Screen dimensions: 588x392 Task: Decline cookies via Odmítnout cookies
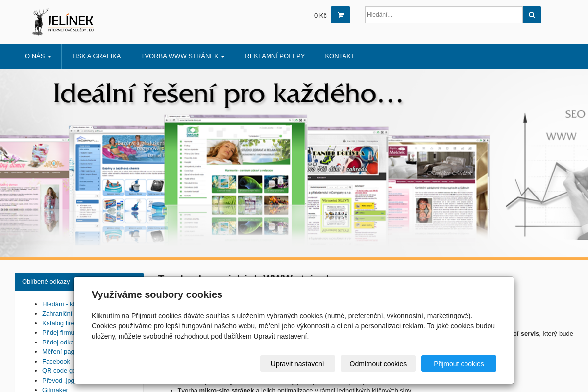pyautogui.click(x=378, y=364)
